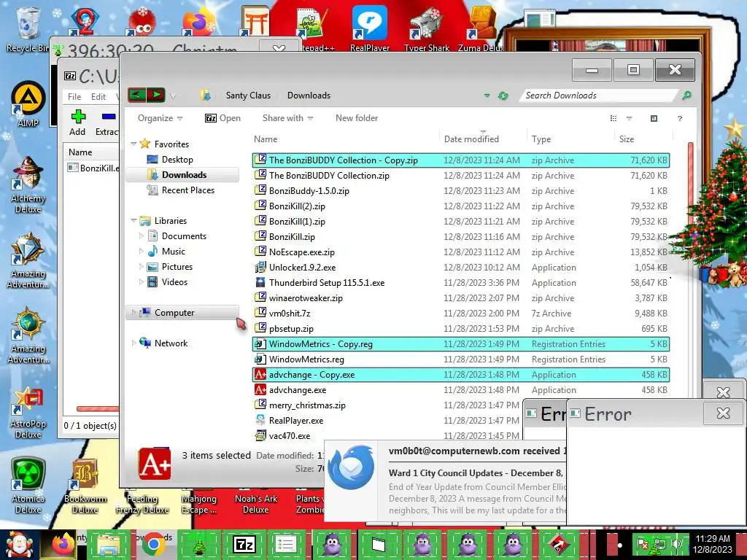Open Firefox from the taskbar
747x560 pixels.
[63, 544]
